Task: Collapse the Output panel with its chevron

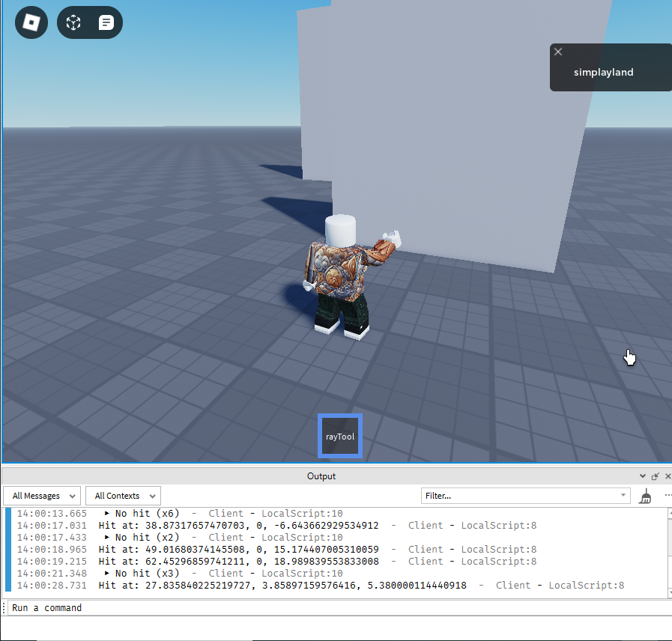Action: (642, 476)
